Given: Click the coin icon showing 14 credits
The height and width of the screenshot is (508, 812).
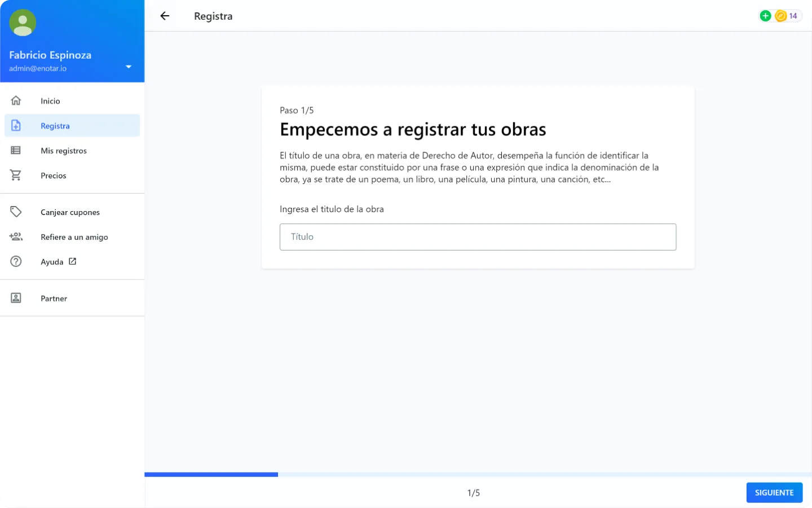Looking at the screenshot, I should click(x=780, y=16).
